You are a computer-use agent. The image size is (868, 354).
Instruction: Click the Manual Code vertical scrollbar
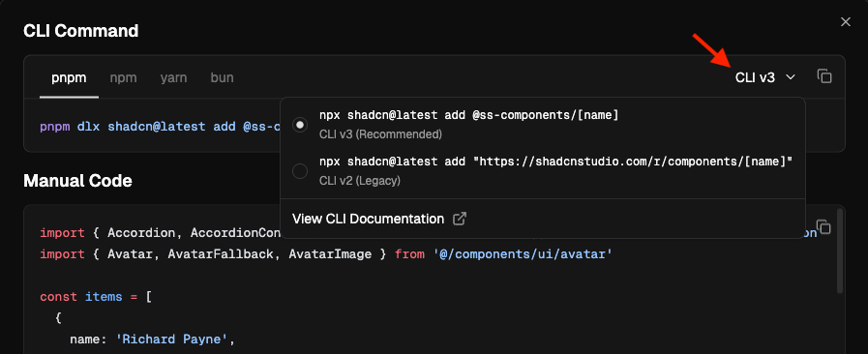tap(840, 251)
